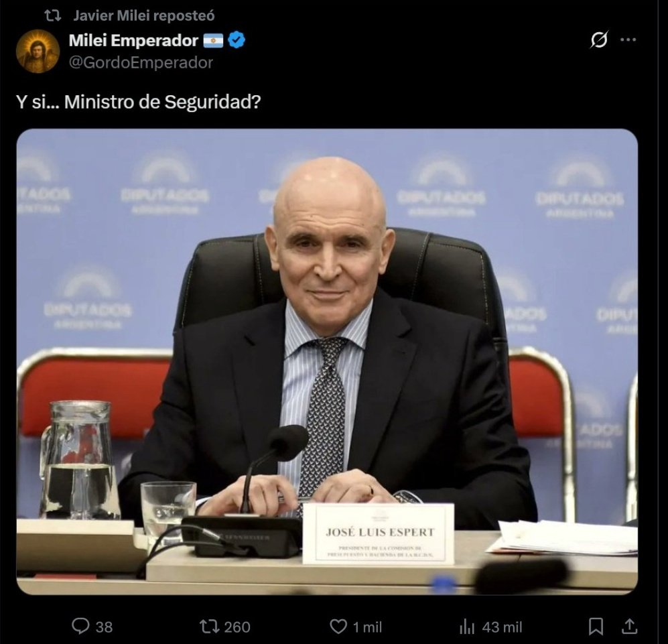The image size is (668, 644).
Task: Click the 43 mil views count
Action: 502,627
